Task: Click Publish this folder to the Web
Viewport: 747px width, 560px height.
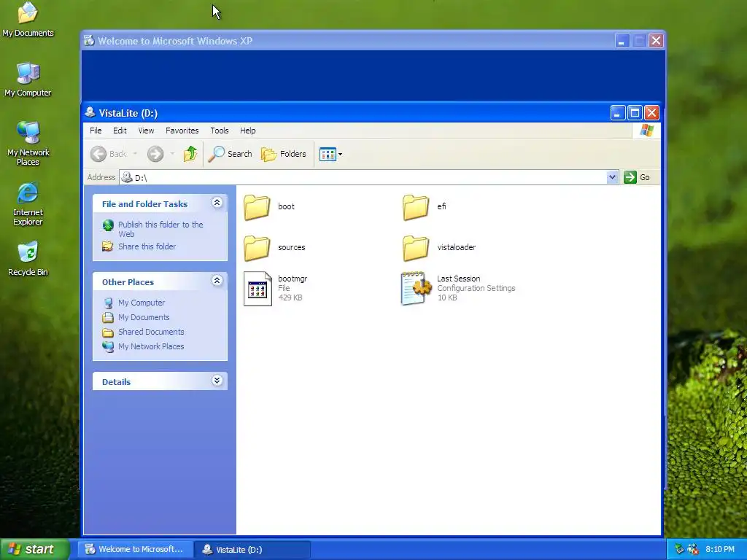Action: click(x=160, y=229)
